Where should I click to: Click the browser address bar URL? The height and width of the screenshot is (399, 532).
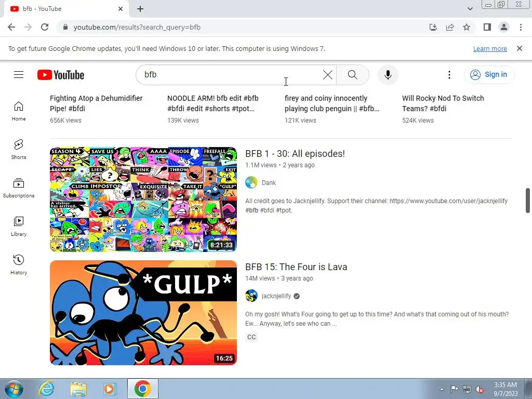[137, 27]
